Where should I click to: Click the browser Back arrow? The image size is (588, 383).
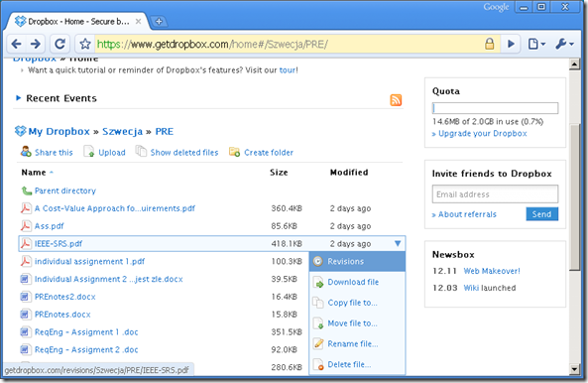pyautogui.click(x=16, y=45)
